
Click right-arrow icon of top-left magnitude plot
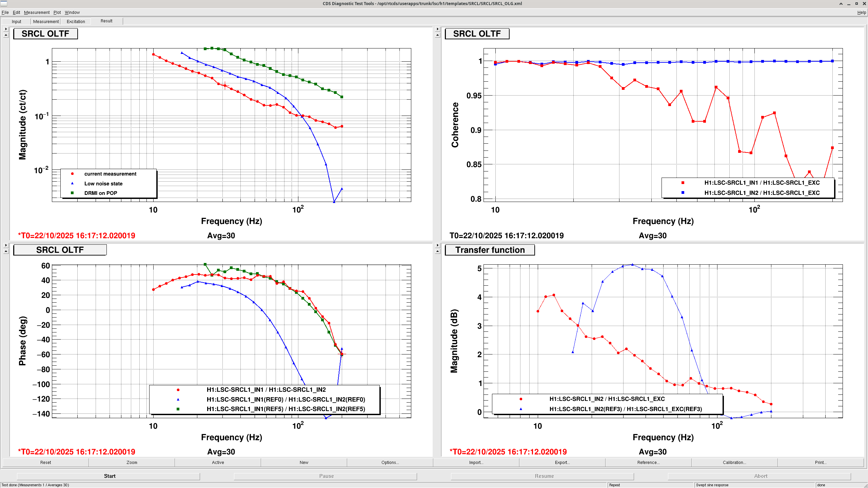point(6,29)
